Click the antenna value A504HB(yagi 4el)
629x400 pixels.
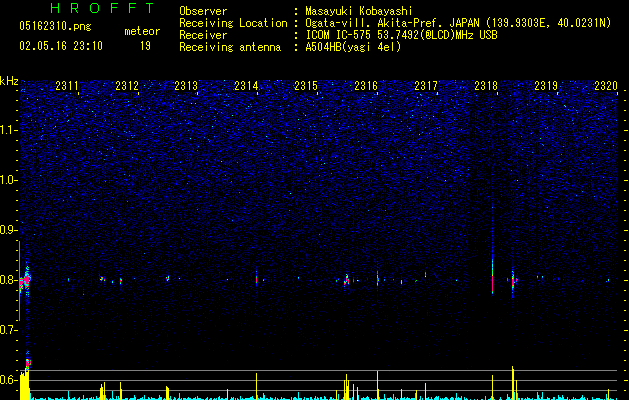(353, 47)
